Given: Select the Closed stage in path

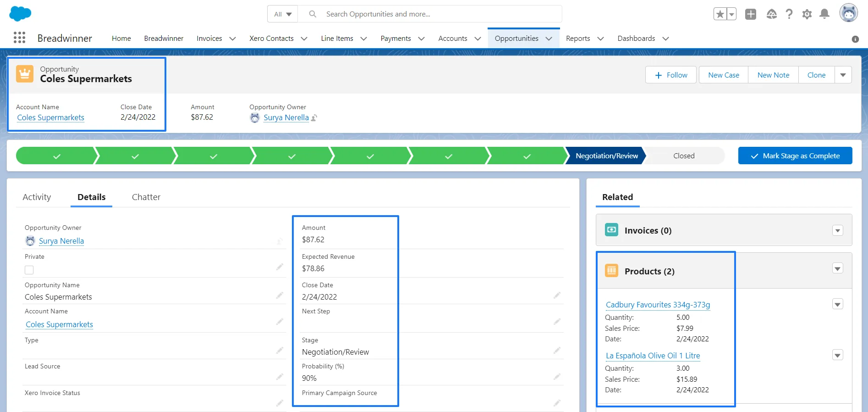Looking at the screenshot, I should pos(684,156).
